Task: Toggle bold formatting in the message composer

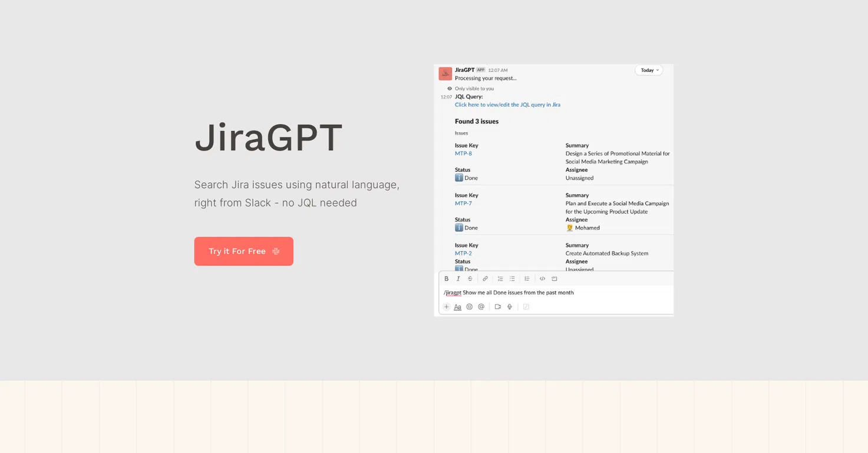Action: click(446, 279)
